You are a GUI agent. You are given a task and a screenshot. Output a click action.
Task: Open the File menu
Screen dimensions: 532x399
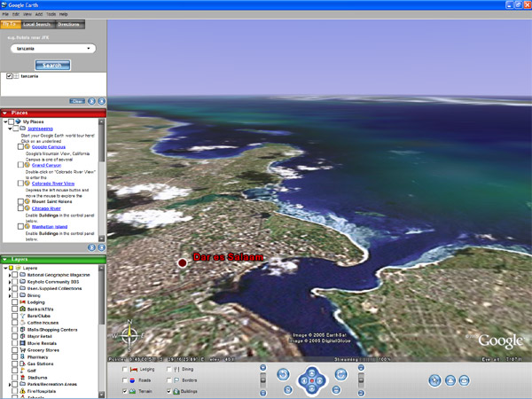(5, 14)
